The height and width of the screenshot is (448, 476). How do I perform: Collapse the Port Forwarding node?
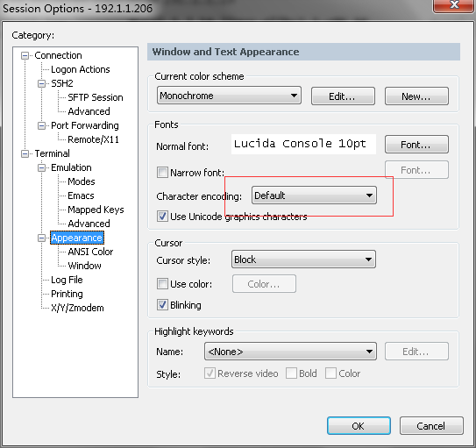coord(41,125)
